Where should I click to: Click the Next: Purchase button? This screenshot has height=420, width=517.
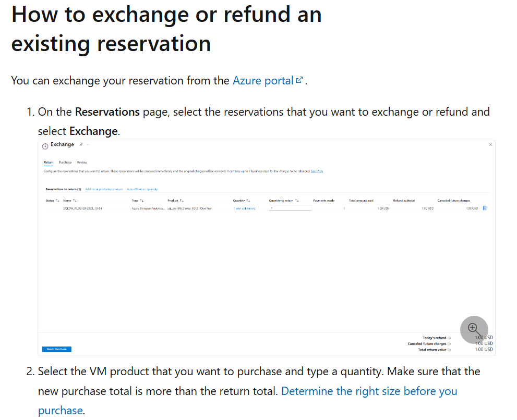click(57, 349)
